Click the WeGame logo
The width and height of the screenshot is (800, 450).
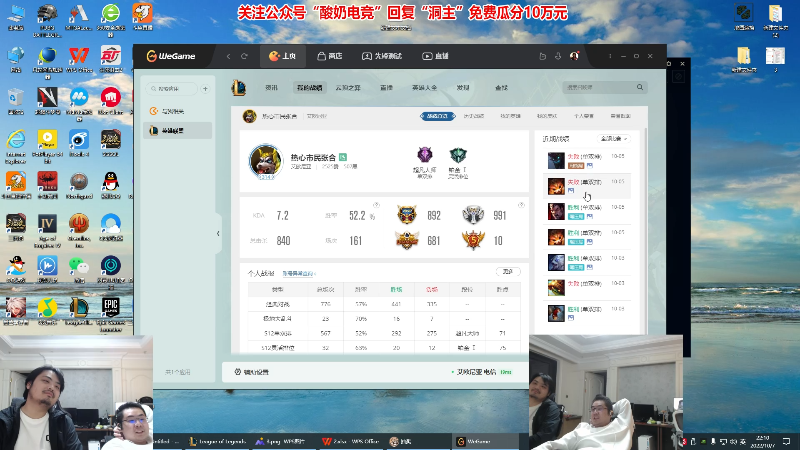pyautogui.click(x=170, y=56)
